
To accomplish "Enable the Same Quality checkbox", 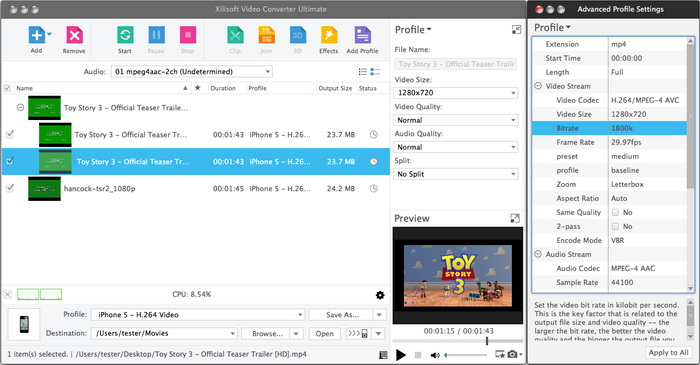I will (x=615, y=212).
